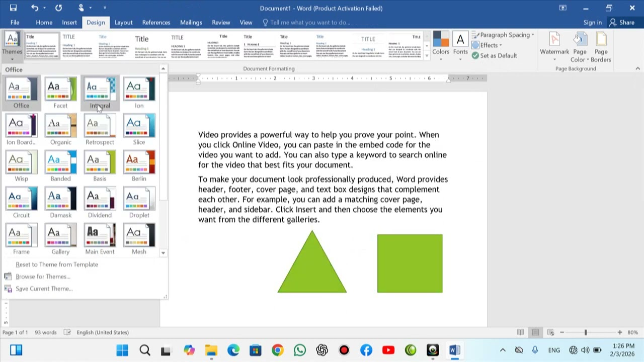644x362 pixels.
Task: Open the Fonts dropdown
Action: [x=460, y=46]
